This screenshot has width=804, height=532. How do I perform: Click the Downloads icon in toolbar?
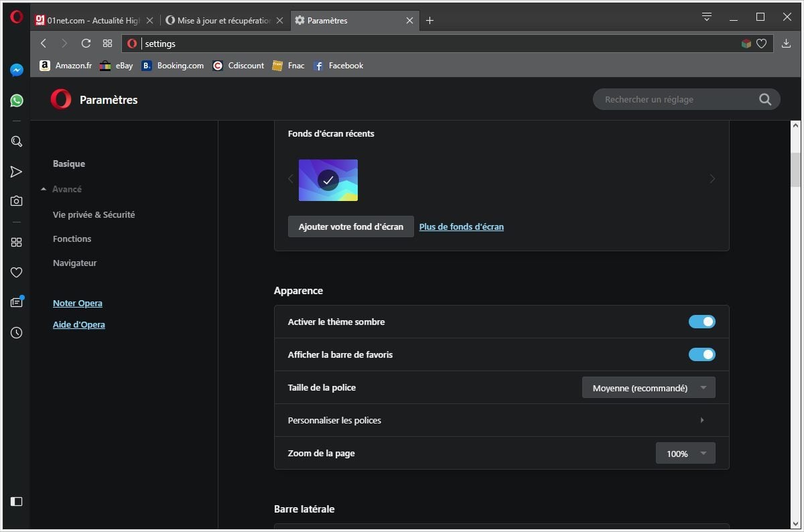787,44
